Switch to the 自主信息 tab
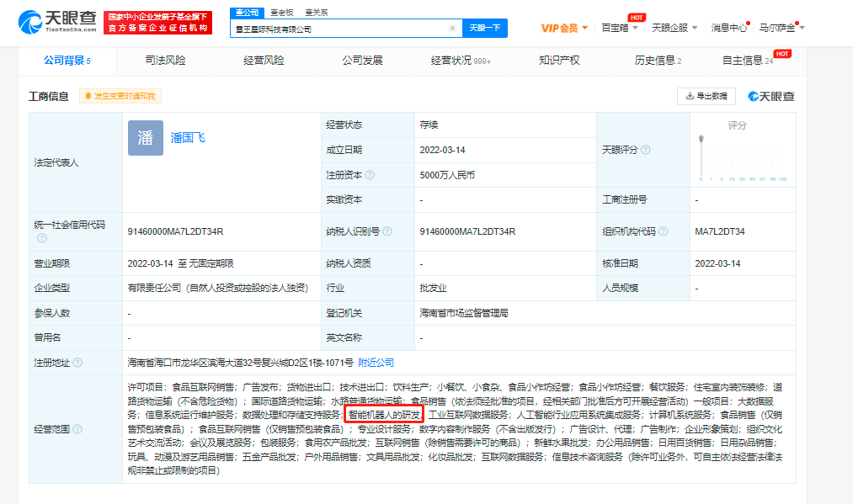Image resolution: width=853 pixels, height=504 pixels. [x=748, y=61]
